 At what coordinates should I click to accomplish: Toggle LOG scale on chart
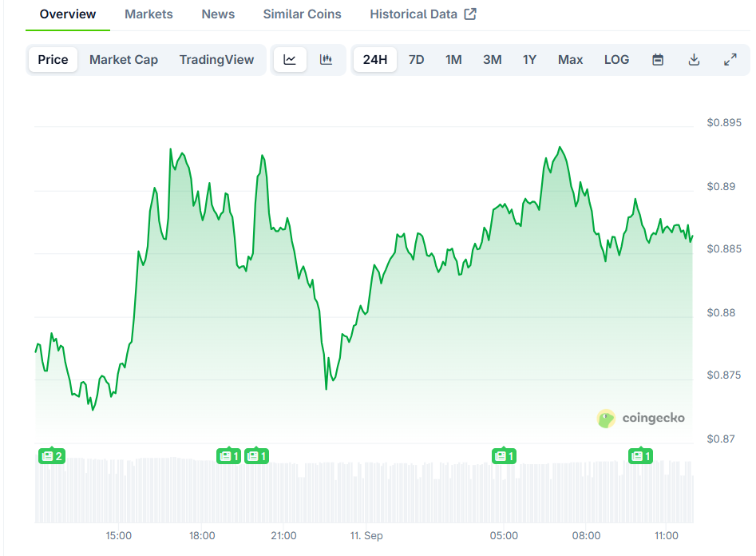(x=616, y=60)
